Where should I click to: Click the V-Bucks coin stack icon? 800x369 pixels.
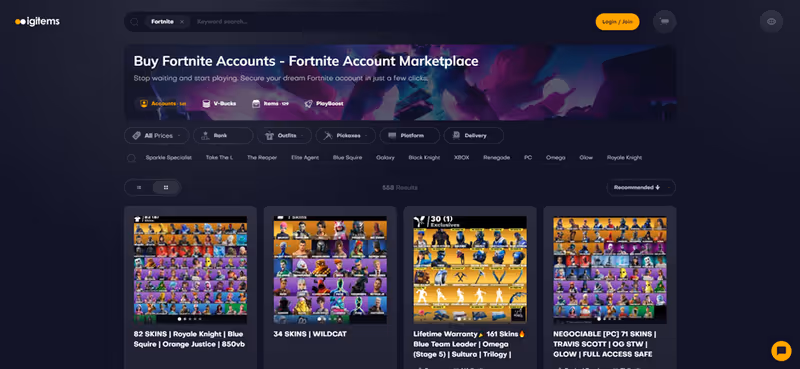click(x=206, y=104)
